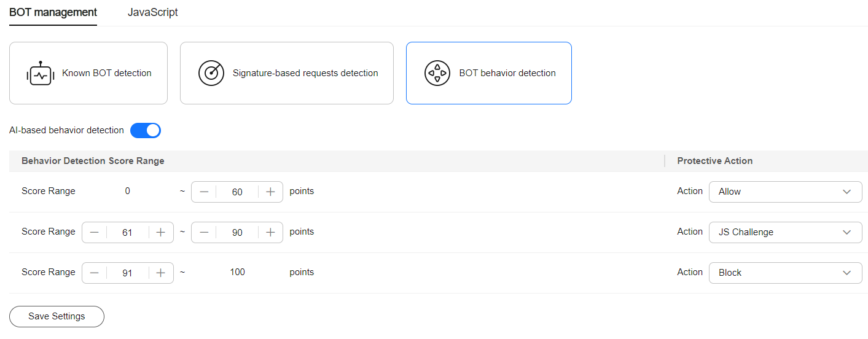The width and height of the screenshot is (868, 339).
Task: Select the BOT management tab
Action: coord(53,12)
